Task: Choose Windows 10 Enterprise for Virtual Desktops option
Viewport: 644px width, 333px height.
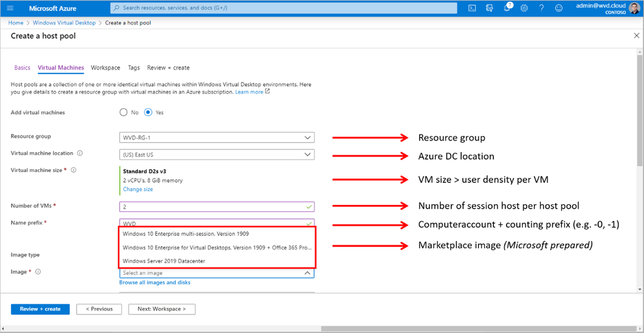Action: pos(217,247)
